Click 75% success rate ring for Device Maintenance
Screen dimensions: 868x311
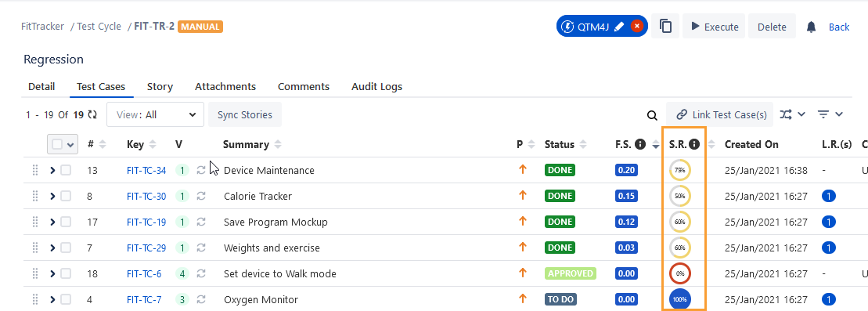[x=680, y=170]
